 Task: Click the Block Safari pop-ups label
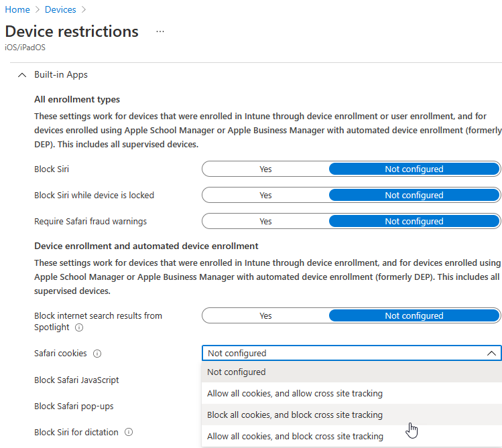click(74, 406)
